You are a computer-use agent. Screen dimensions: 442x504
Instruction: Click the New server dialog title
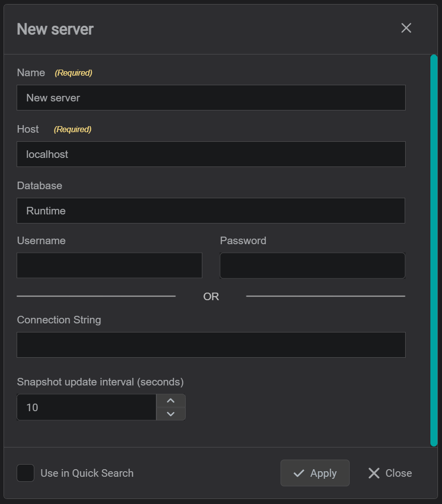55,29
